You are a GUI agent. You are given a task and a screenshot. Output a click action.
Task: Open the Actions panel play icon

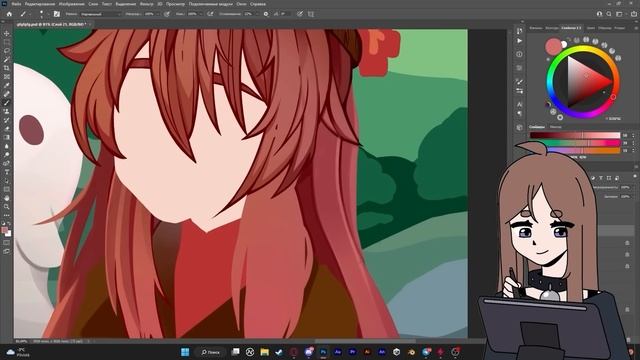click(519, 41)
